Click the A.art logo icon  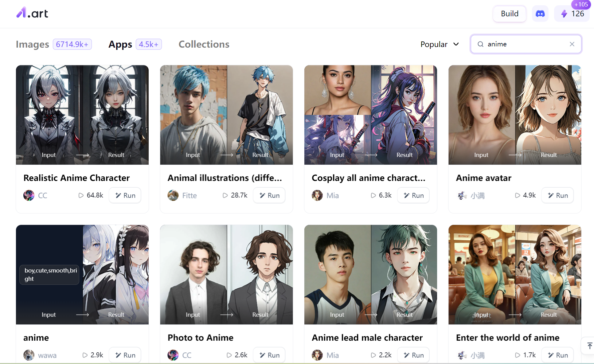tap(32, 14)
